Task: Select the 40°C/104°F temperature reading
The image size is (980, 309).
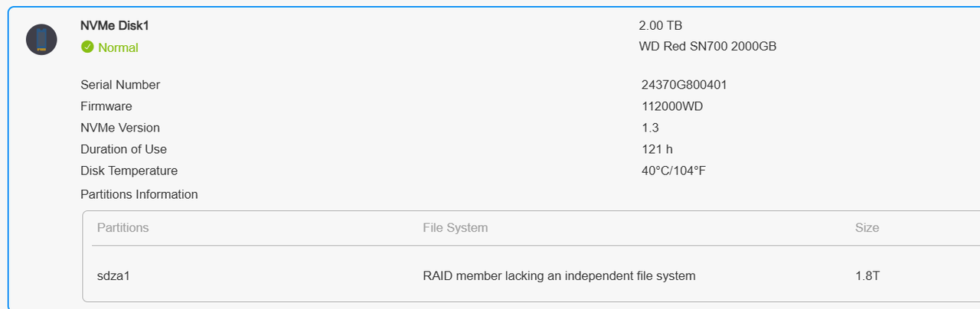Action: 673,171
